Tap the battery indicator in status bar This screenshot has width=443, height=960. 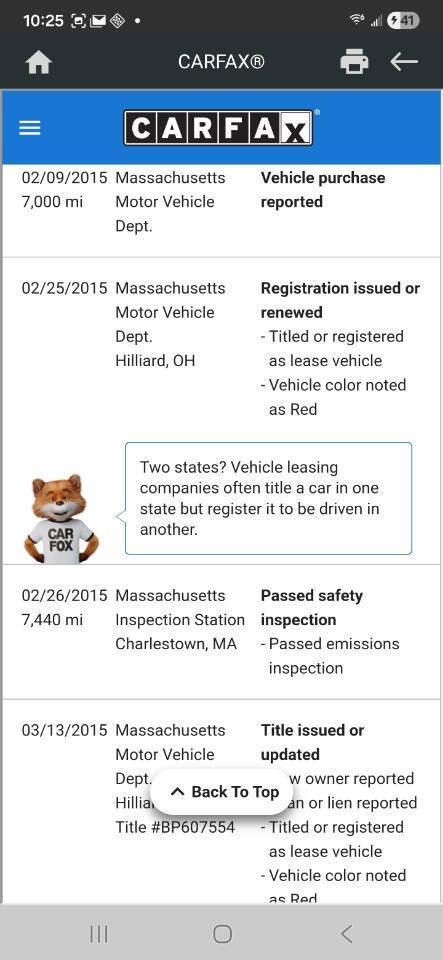pyautogui.click(x=403, y=21)
